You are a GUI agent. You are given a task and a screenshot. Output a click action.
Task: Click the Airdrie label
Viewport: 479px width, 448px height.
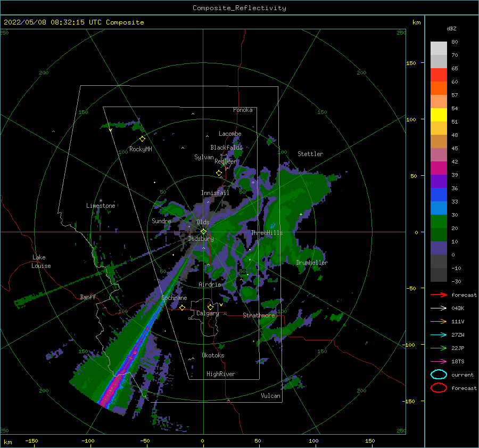(x=210, y=284)
